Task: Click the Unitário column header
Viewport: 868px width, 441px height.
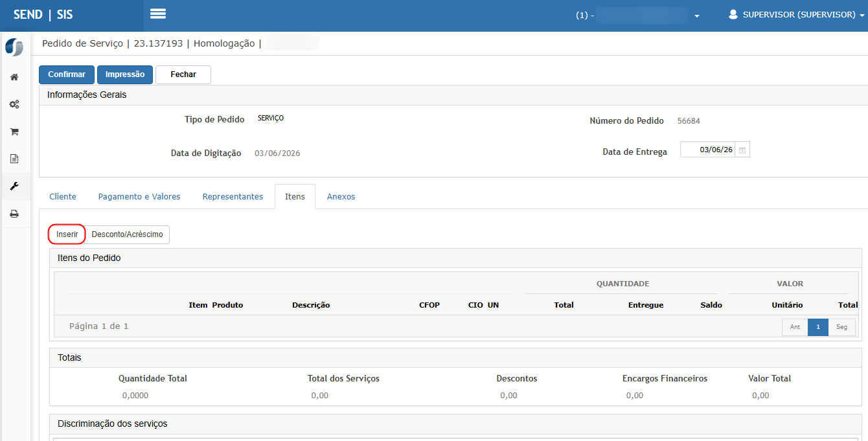Action: 787,305
